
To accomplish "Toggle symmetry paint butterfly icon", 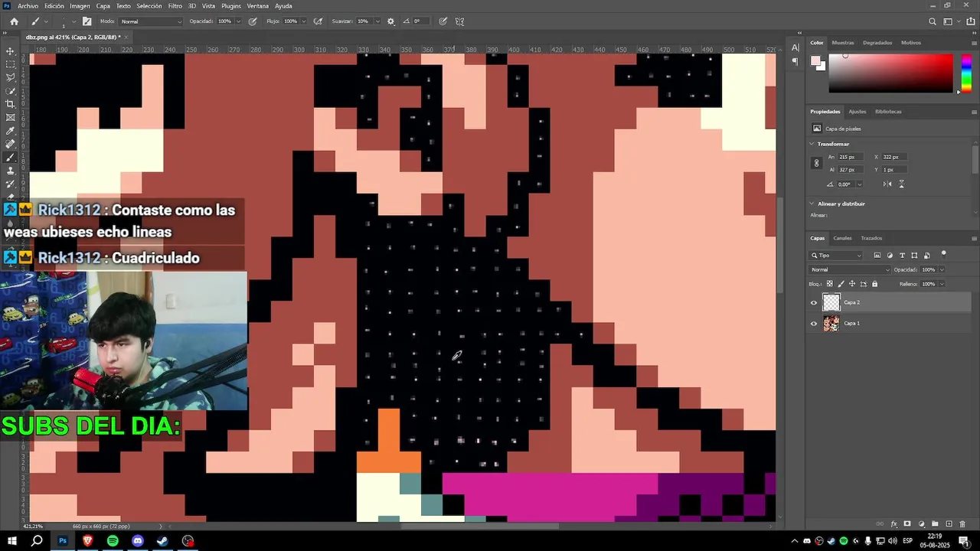I will [459, 21].
